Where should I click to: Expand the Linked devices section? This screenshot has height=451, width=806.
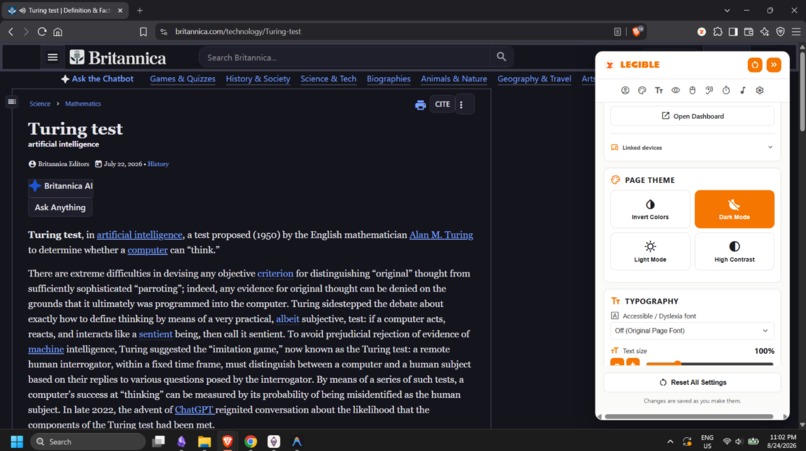click(692, 148)
